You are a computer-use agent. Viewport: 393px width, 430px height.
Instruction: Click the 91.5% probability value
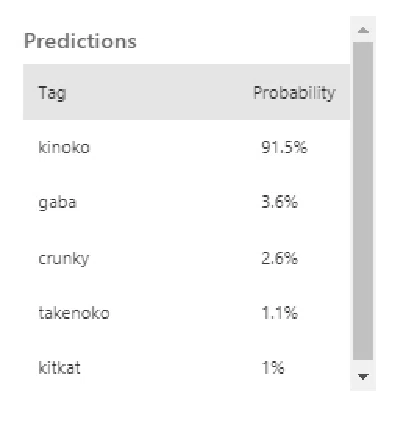[284, 147]
